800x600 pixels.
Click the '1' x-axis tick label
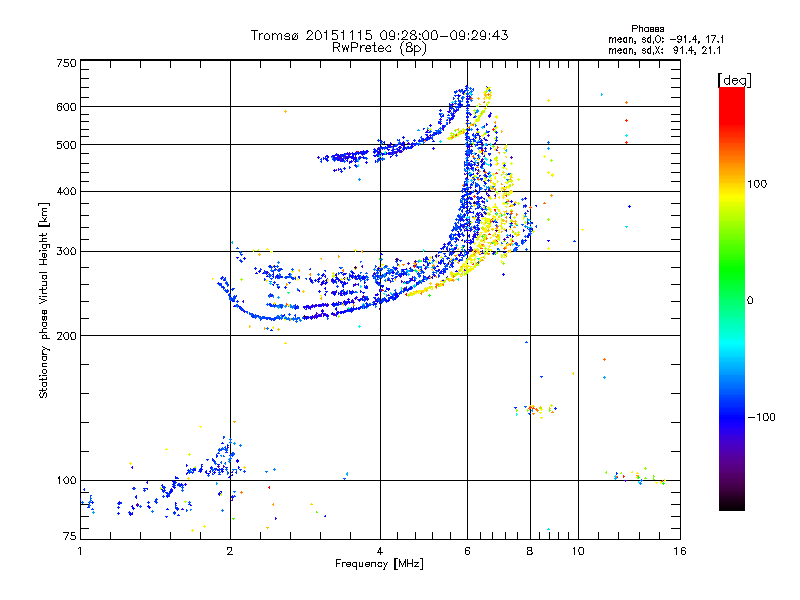coord(80,551)
